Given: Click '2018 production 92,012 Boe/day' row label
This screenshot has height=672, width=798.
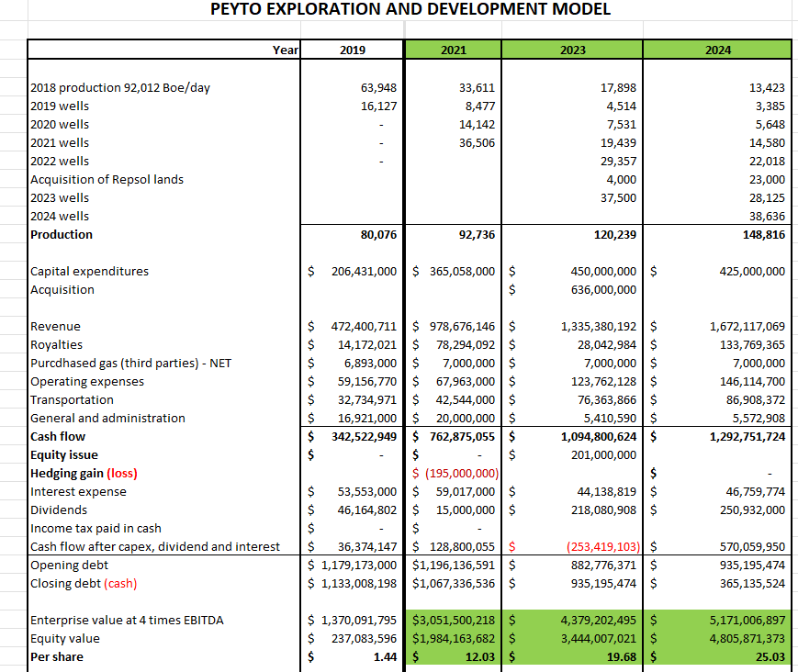Looking at the screenshot, I should [120, 87].
